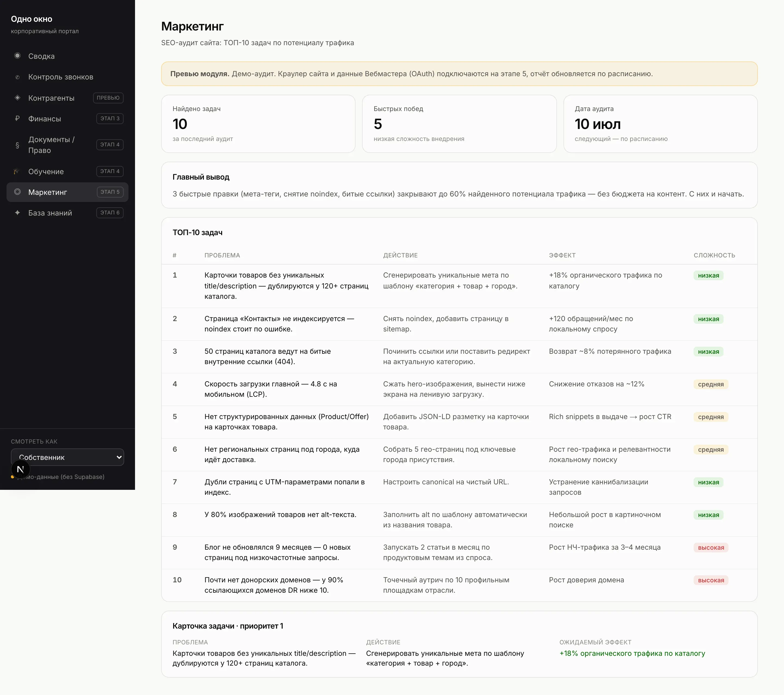Click the section-sign icon for Документы / Право
The image size is (784, 695).
(x=17, y=145)
